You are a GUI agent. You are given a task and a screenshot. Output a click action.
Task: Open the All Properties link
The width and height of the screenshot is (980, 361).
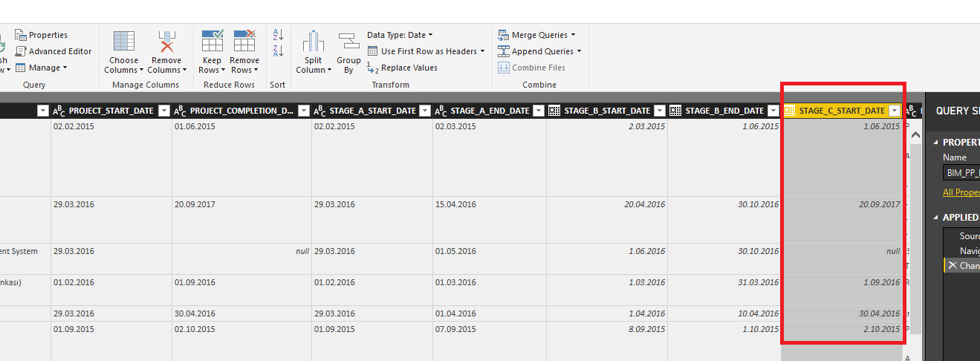coord(961,192)
